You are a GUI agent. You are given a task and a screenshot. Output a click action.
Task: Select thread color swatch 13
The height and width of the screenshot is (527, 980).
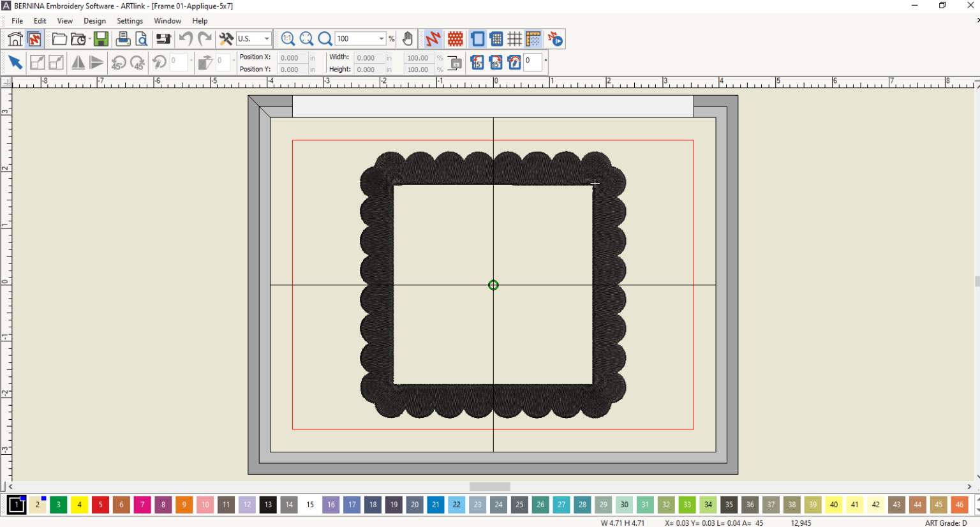click(x=268, y=505)
